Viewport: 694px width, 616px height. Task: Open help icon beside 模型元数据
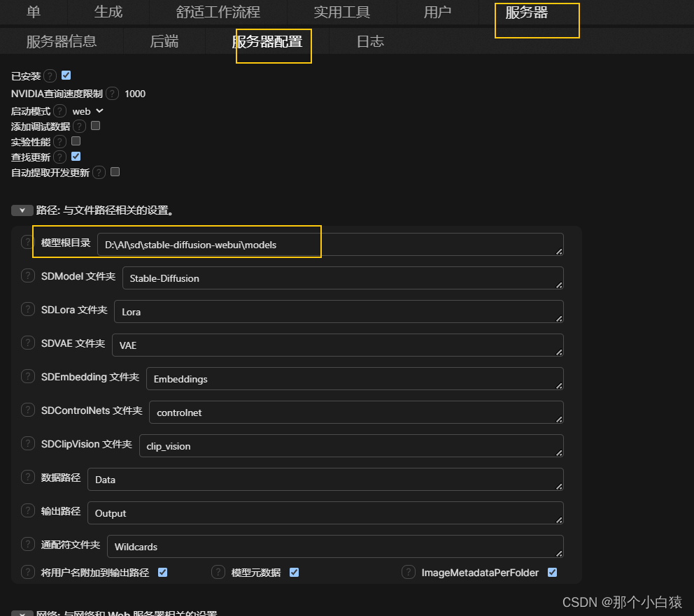(218, 572)
